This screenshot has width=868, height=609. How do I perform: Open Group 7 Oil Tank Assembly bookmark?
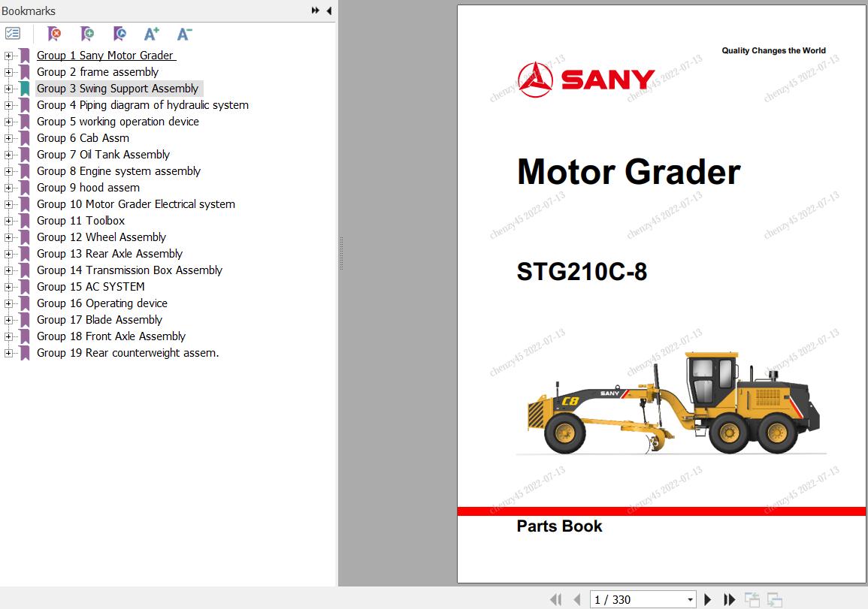(103, 155)
